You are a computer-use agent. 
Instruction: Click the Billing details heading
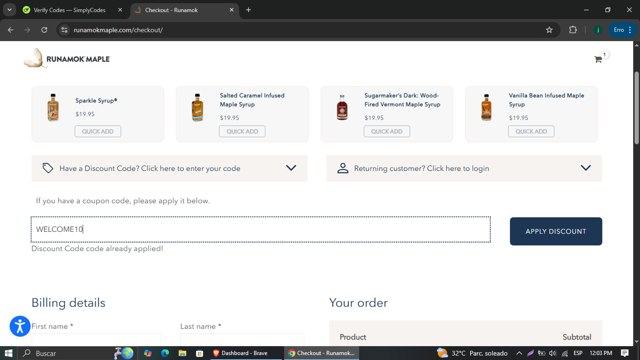[x=68, y=303]
